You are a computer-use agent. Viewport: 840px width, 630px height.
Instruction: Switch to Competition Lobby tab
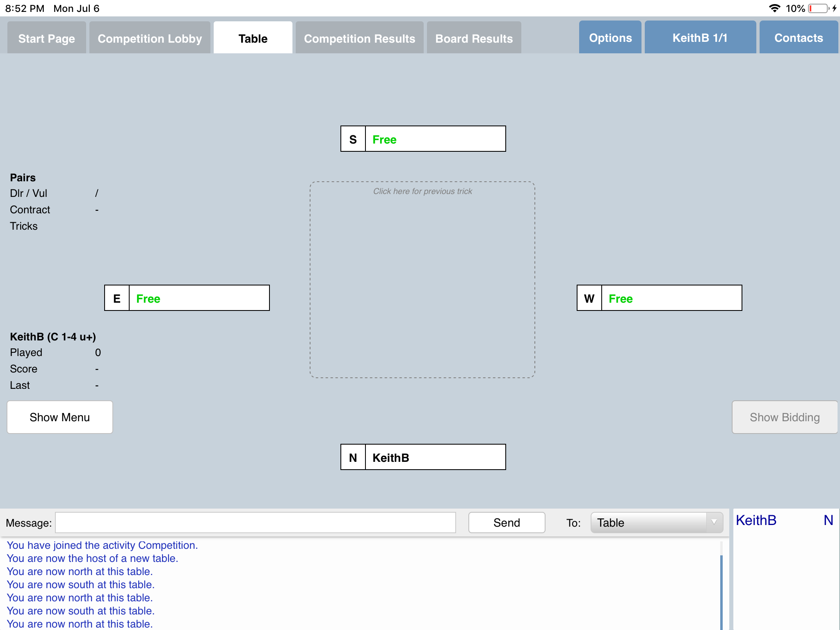[150, 38]
